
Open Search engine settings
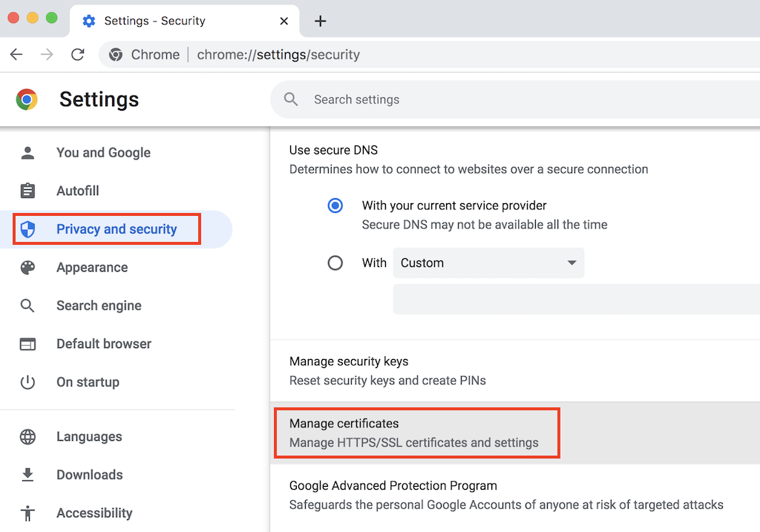pyautogui.click(x=99, y=306)
